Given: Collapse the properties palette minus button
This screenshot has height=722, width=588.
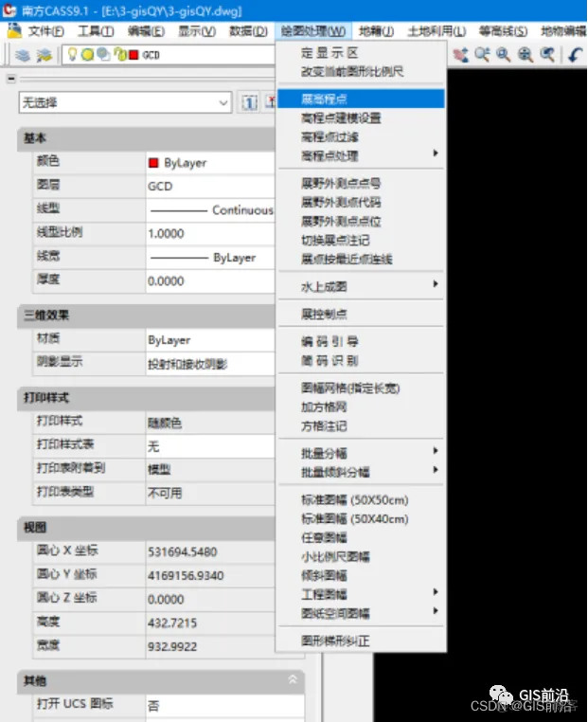Looking at the screenshot, I should click(11, 80).
